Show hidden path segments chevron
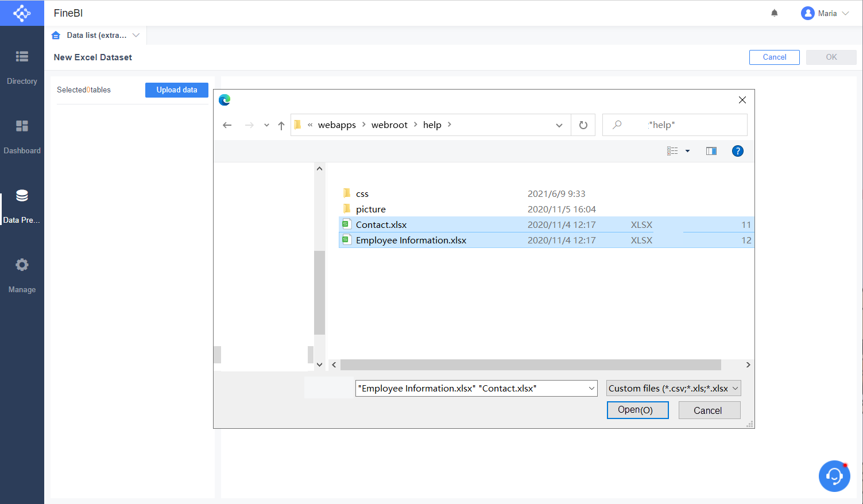This screenshot has width=863, height=504. pos(310,125)
